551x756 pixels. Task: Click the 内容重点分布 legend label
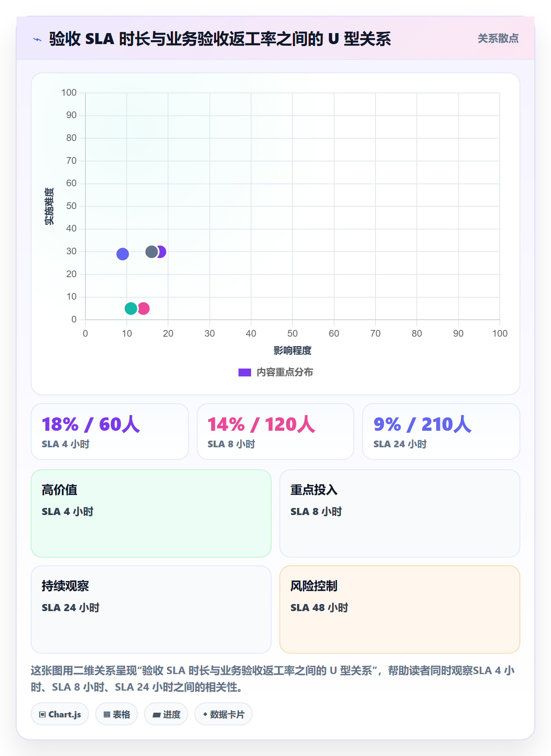pyautogui.click(x=285, y=372)
